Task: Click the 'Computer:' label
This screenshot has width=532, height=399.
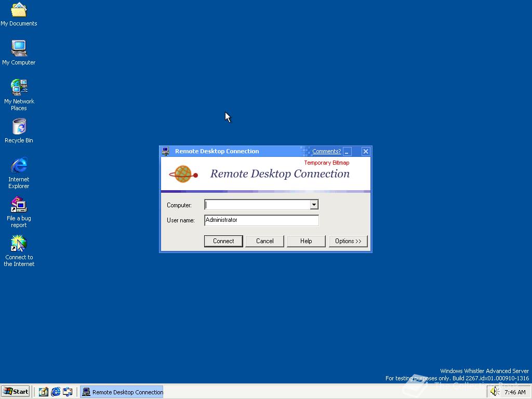Action: click(x=179, y=205)
